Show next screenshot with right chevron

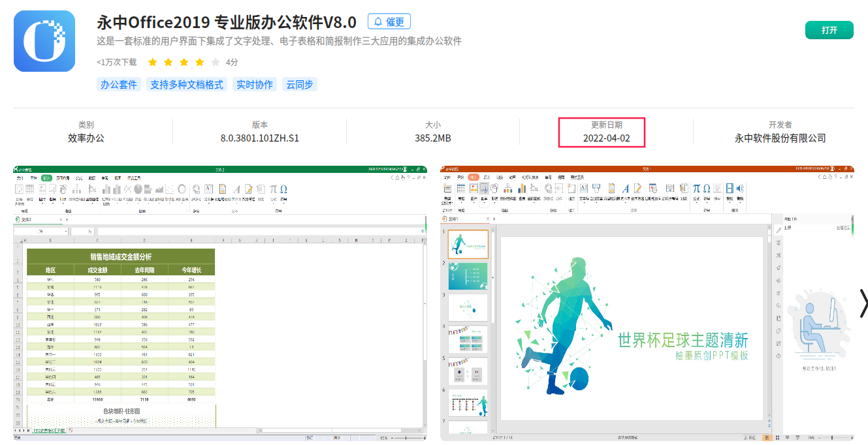(x=863, y=303)
